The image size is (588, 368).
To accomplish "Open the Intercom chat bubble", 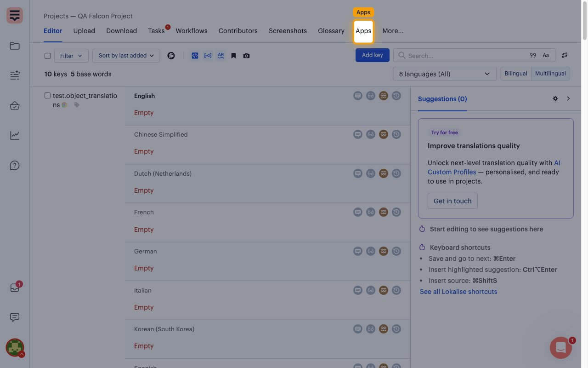I will pyautogui.click(x=561, y=348).
